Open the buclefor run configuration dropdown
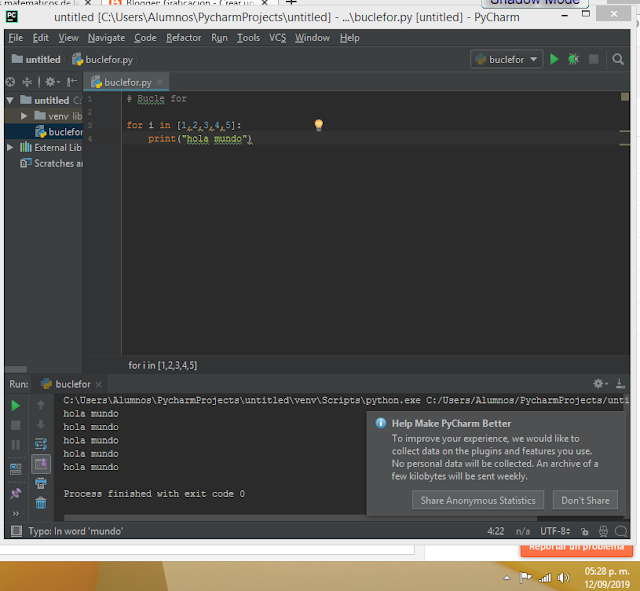The height and width of the screenshot is (591, 640). pos(507,60)
